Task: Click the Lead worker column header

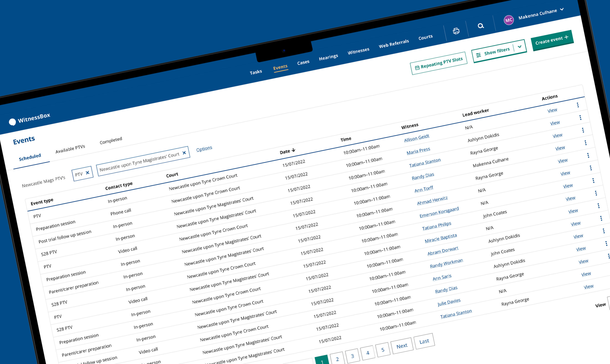Action: pyautogui.click(x=475, y=113)
